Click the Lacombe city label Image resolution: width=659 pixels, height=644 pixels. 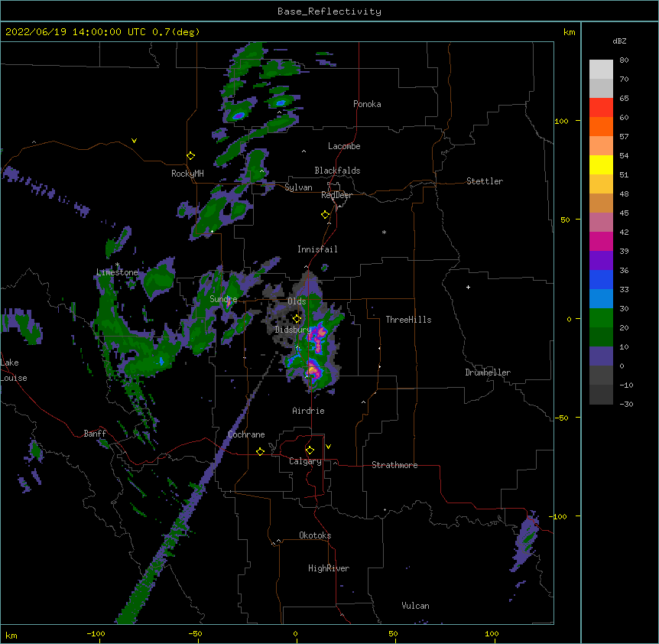coord(344,146)
